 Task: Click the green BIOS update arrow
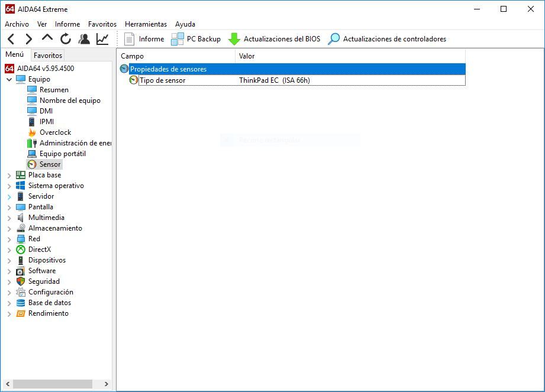tap(234, 39)
